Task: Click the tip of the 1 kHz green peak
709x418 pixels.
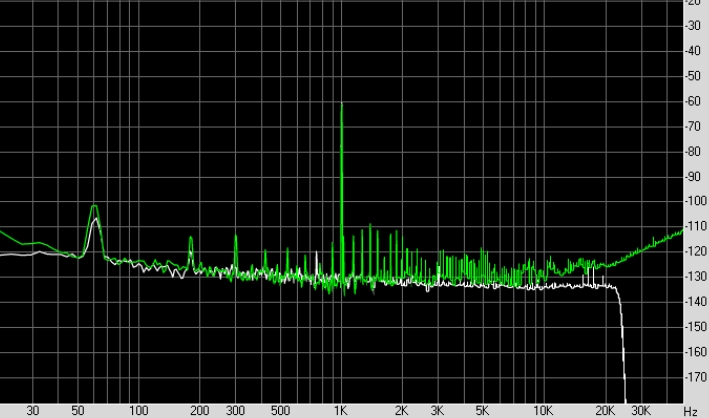Action: coord(341,104)
